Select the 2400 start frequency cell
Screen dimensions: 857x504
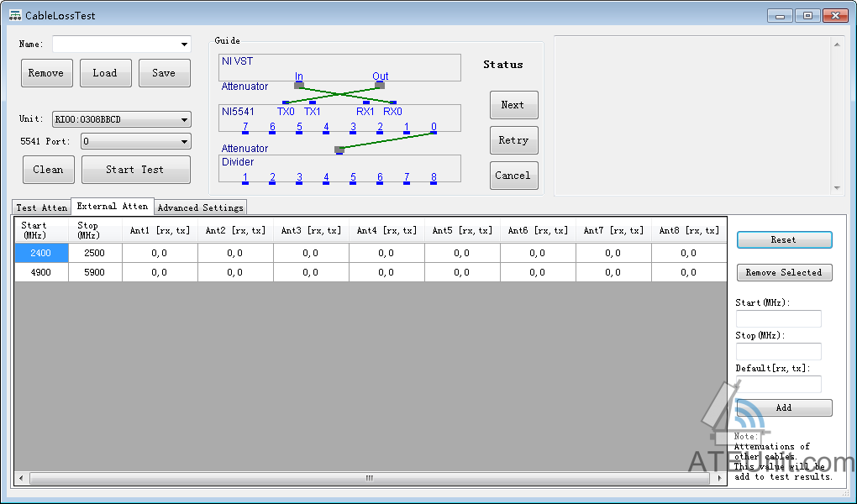pyautogui.click(x=41, y=253)
